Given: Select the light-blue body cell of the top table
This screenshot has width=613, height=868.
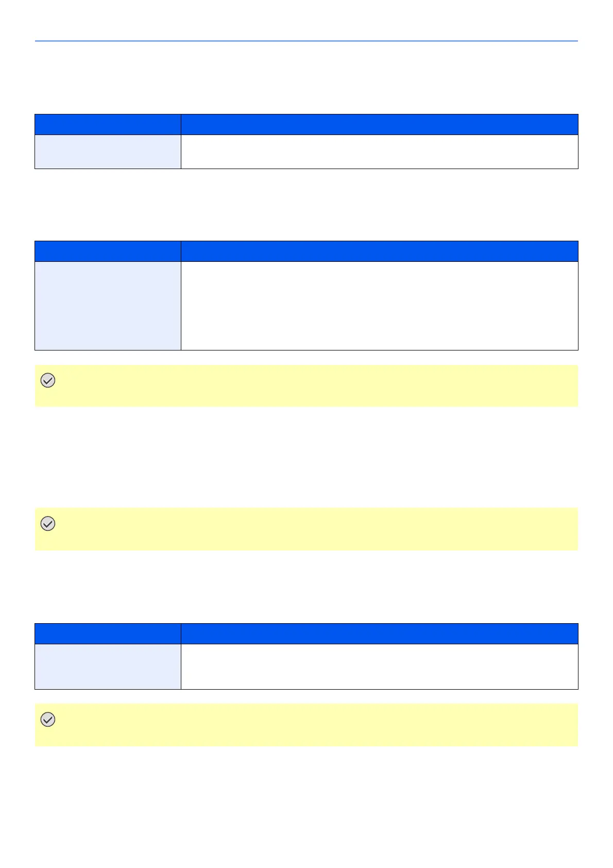Looking at the screenshot, I should 108,152.
